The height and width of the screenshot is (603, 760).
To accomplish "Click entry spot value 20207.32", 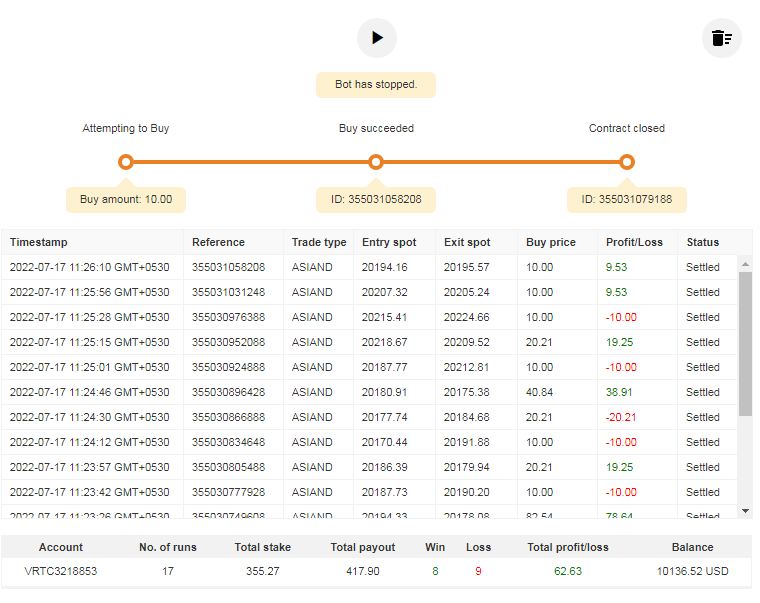I will click(x=384, y=292).
